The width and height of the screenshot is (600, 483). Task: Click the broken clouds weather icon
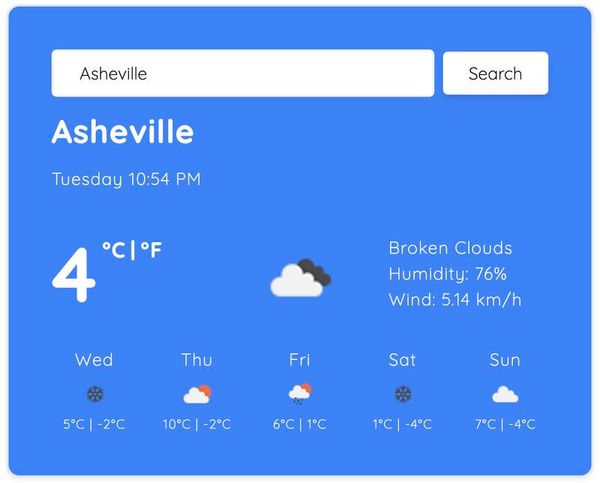coord(301,277)
